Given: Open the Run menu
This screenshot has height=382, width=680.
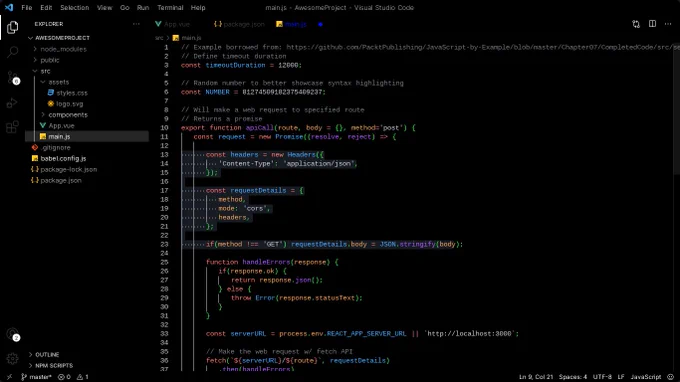Looking at the screenshot, I should (x=143, y=7).
